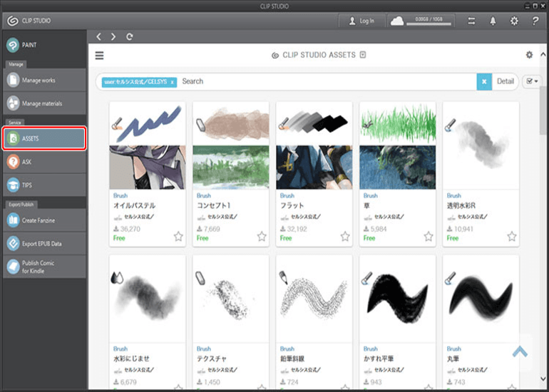The width and height of the screenshot is (549, 392).
Task: Open the hamburger menu in Assets
Action: click(x=99, y=55)
